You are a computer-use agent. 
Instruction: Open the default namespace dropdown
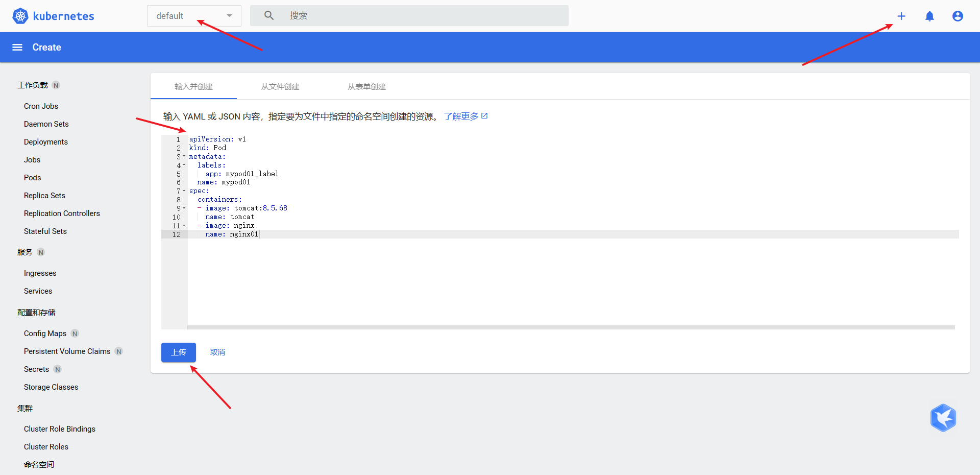coord(194,16)
